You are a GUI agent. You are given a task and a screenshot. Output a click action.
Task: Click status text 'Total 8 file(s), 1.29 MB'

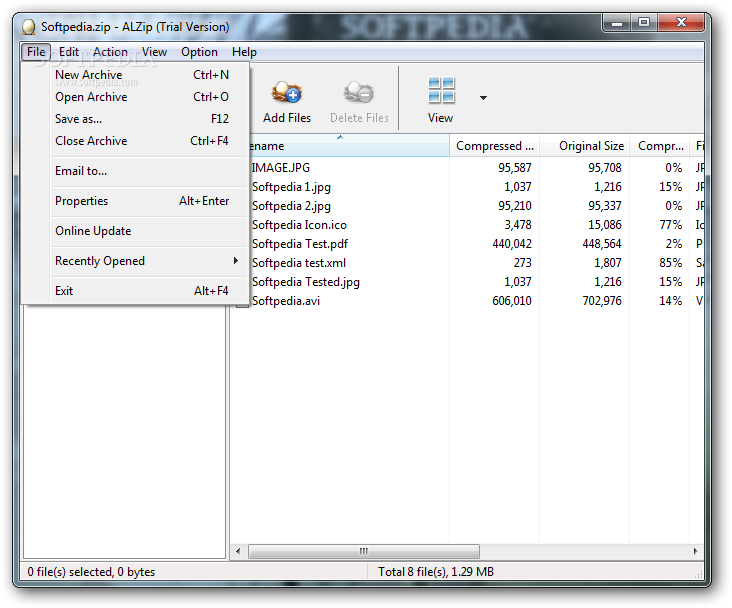pyautogui.click(x=436, y=572)
